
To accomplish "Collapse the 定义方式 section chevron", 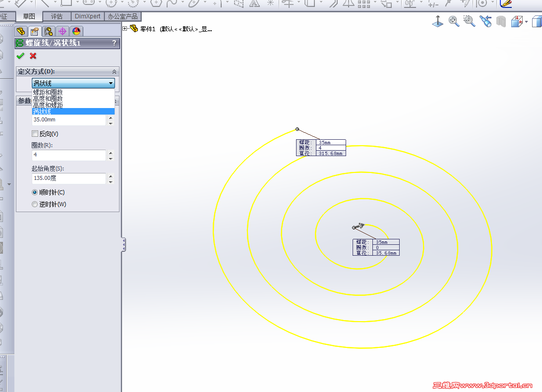I will tap(114, 71).
